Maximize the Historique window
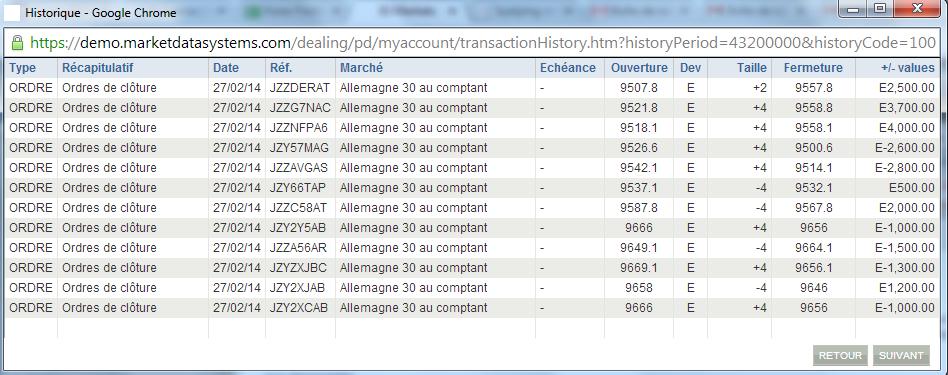Screen dimensions: 948x375 click(x=880, y=8)
